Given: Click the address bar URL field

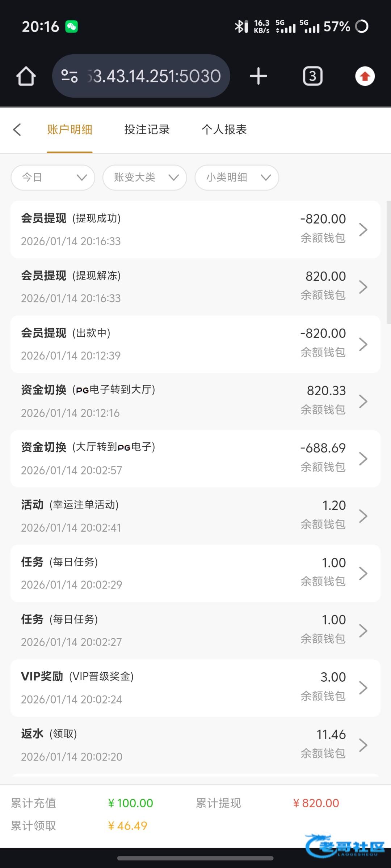Looking at the screenshot, I should [154, 76].
